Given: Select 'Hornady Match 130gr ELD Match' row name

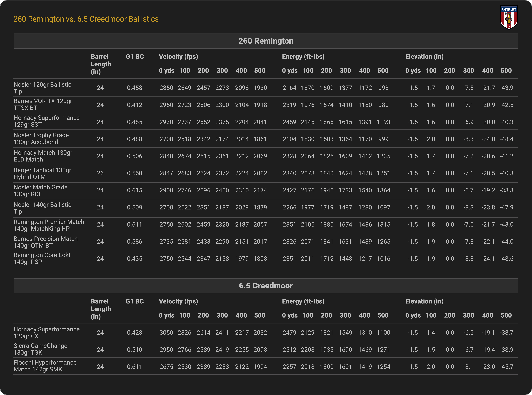Looking at the screenshot, I should 43,156.
